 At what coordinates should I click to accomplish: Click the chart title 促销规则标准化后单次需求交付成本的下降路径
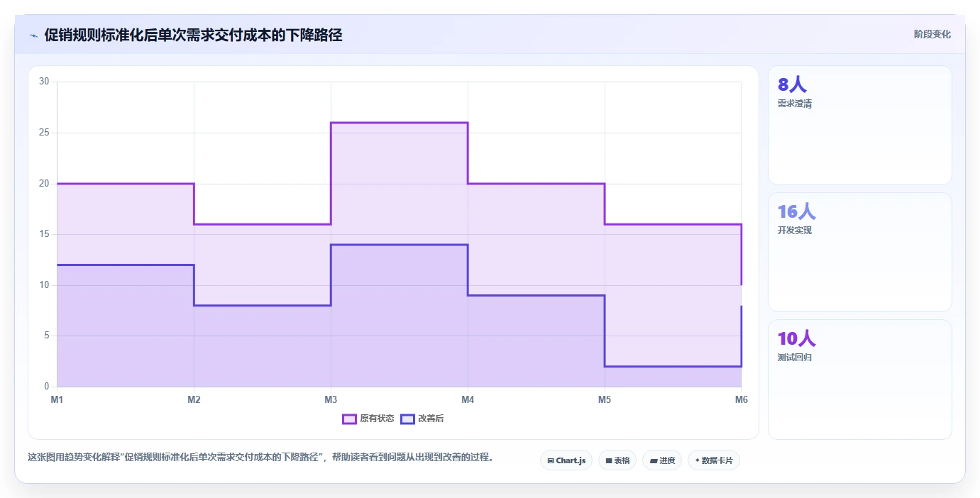[193, 35]
